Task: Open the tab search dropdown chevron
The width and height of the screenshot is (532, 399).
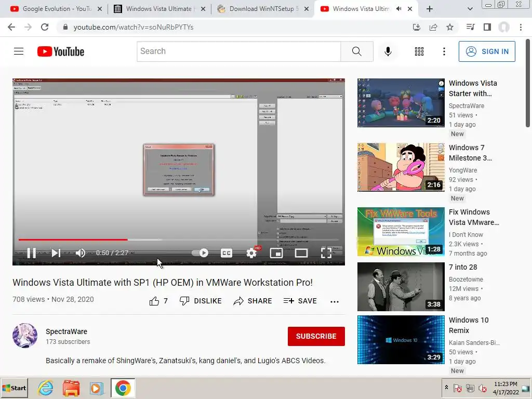Action: click(470, 9)
